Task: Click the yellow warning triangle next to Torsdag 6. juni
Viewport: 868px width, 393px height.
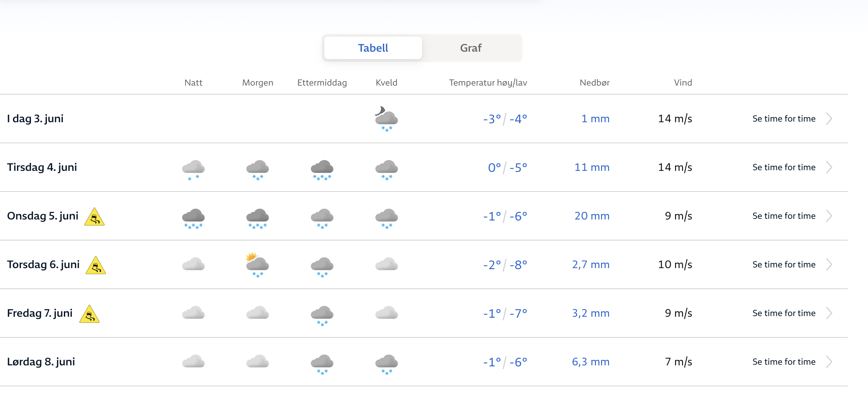Action: coord(96,265)
